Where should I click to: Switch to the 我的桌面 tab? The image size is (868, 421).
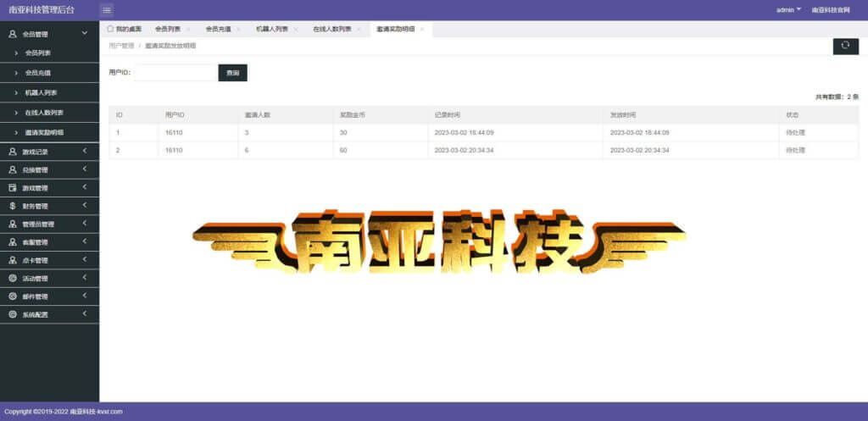pyautogui.click(x=125, y=30)
